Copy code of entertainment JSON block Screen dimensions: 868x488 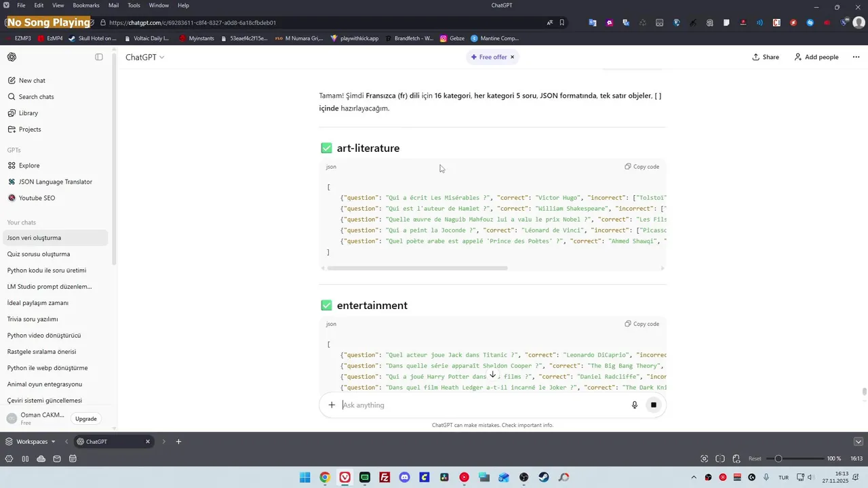[642, 324]
